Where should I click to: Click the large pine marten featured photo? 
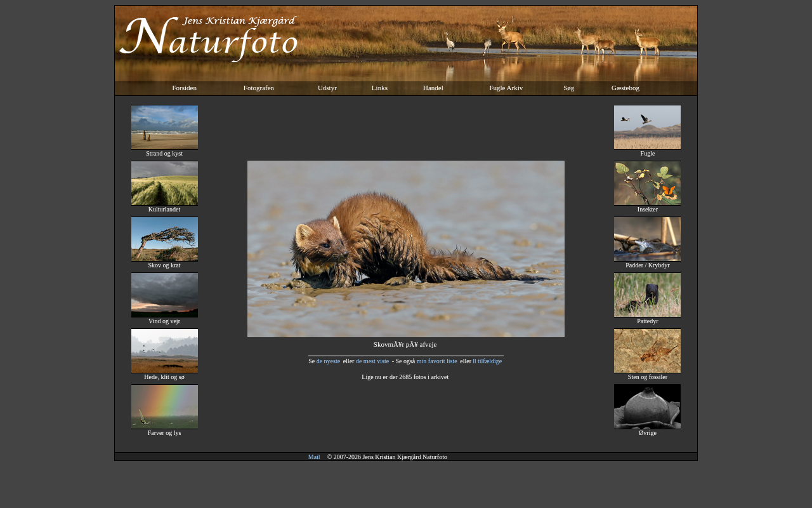[406, 248]
